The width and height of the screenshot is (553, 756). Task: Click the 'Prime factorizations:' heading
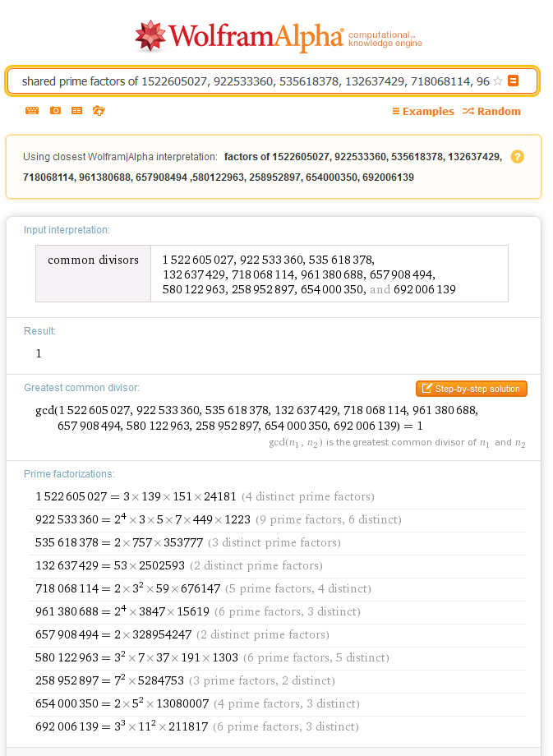coord(69,474)
